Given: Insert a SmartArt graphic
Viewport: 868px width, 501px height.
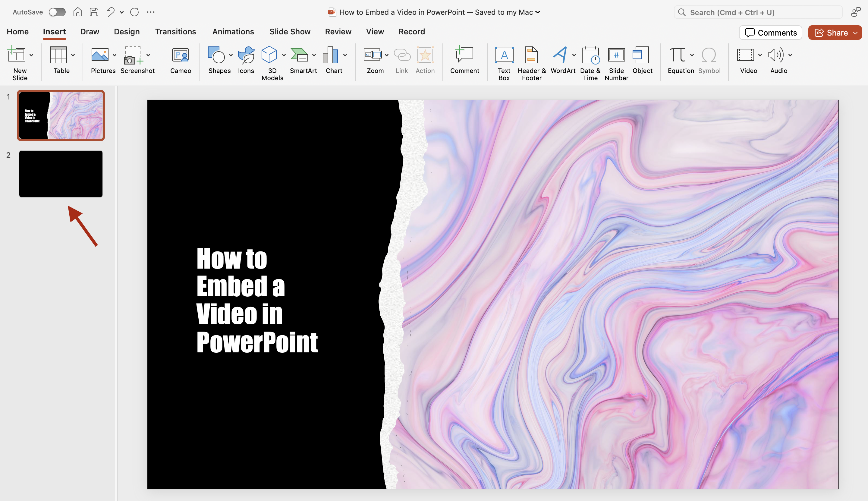Looking at the screenshot, I should pyautogui.click(x=299, y=55).
